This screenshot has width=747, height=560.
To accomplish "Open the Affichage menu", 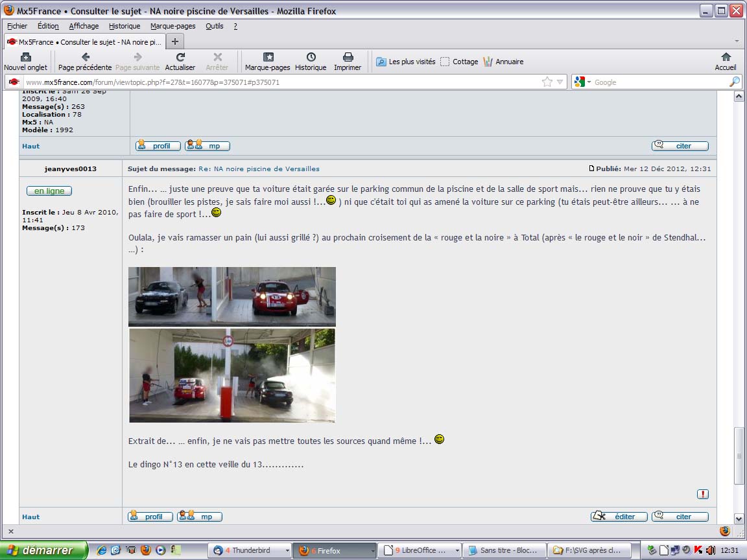I will pyautogui.click(x=84, y=26).
